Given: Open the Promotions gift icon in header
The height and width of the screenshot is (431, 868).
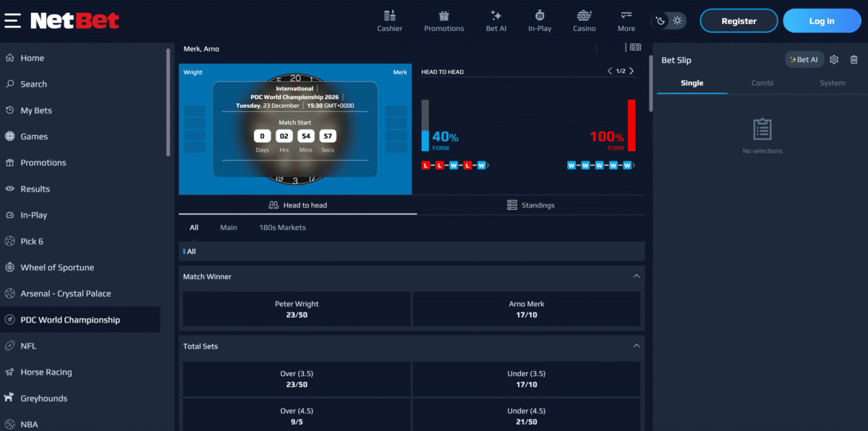Looking at the screenshot, I should pos(444,16).
